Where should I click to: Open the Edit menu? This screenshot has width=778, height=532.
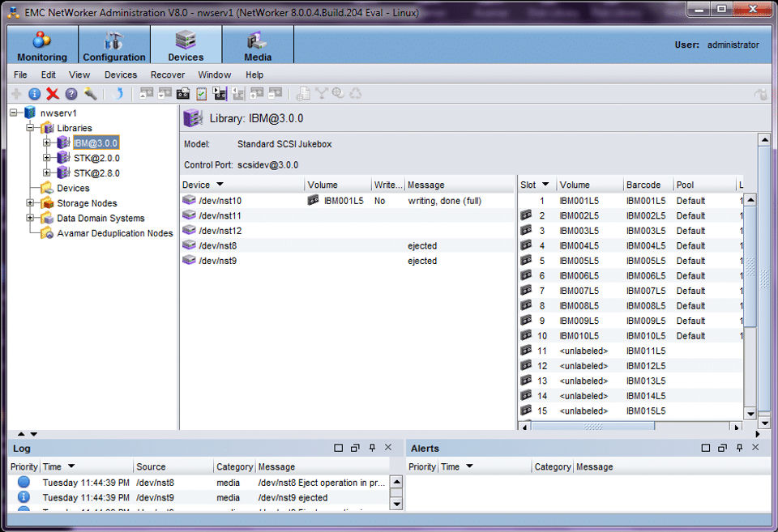pyautogui.click(x=48, y=74)
